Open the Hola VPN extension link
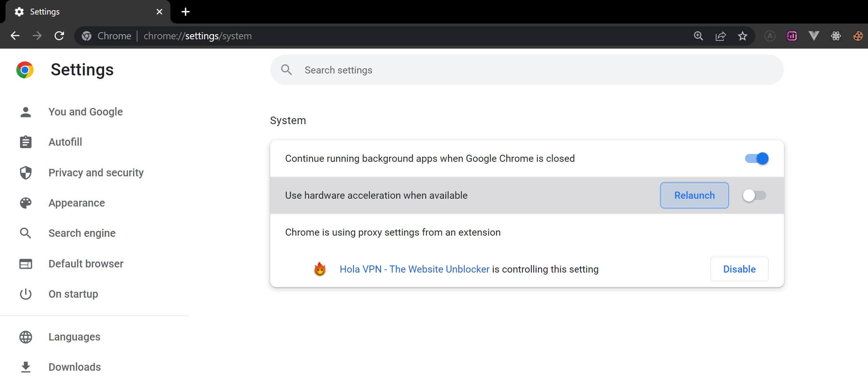 414,269
